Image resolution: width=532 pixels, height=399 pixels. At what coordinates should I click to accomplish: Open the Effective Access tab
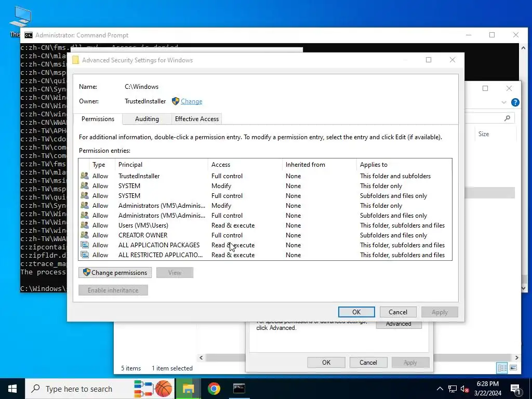click(x=197, y=119)
